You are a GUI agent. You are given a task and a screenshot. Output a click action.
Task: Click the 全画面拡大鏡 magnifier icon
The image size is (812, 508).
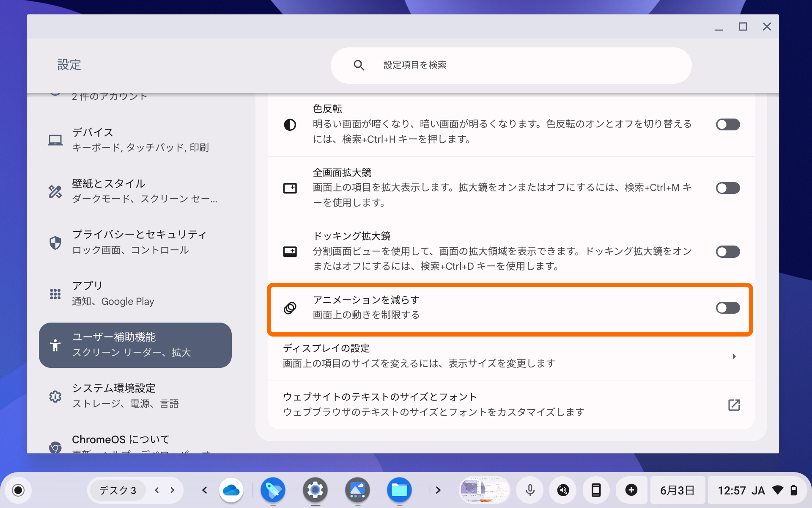(290, 188)
